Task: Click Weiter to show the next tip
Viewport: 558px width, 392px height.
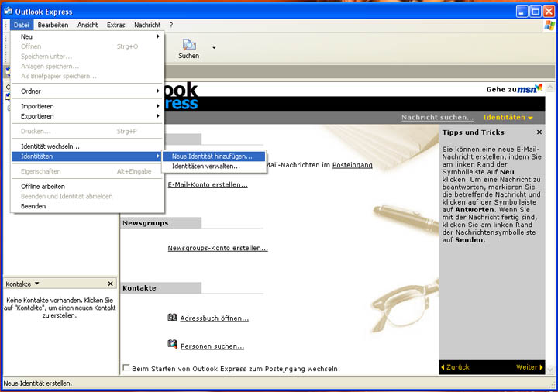Action: point(529,367)
